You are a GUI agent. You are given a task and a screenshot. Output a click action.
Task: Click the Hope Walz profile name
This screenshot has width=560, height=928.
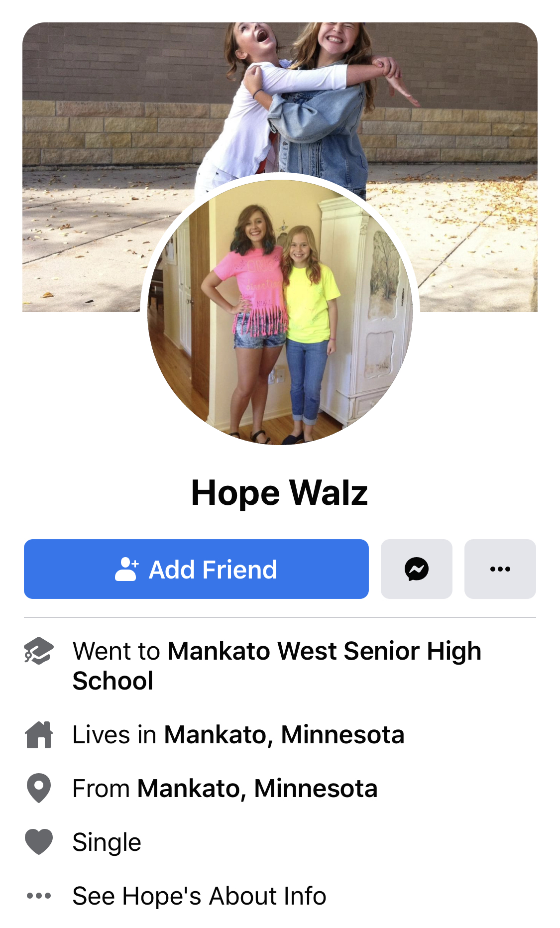[x=280, y=493]
